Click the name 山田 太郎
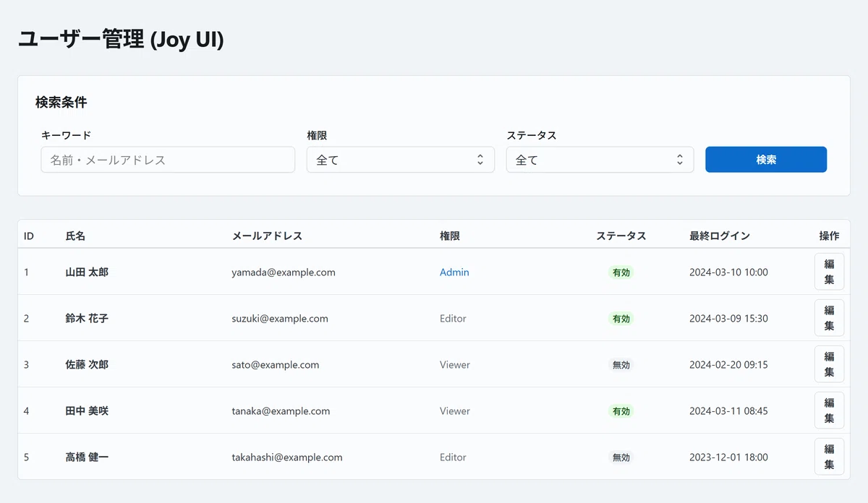 pos(87,272)
